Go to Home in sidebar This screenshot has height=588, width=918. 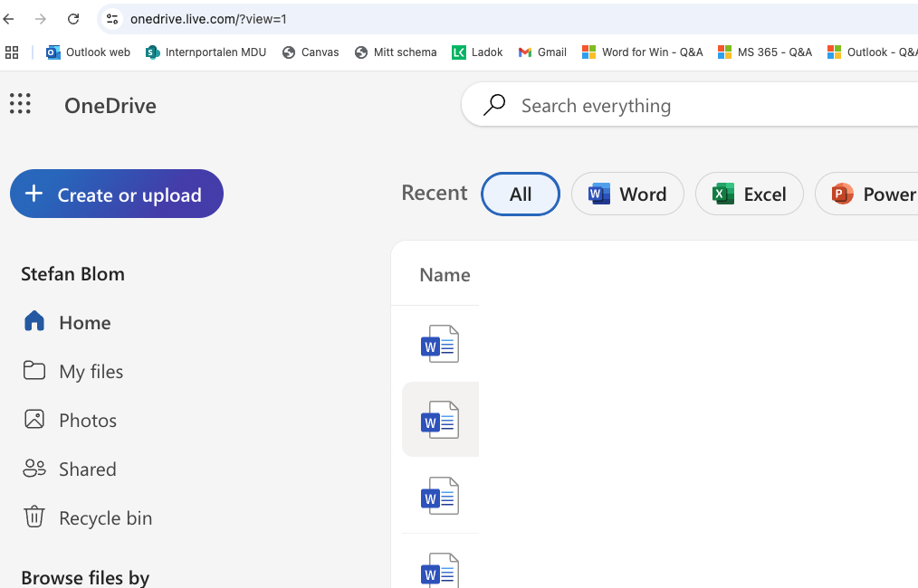click(x=85, y=322)
